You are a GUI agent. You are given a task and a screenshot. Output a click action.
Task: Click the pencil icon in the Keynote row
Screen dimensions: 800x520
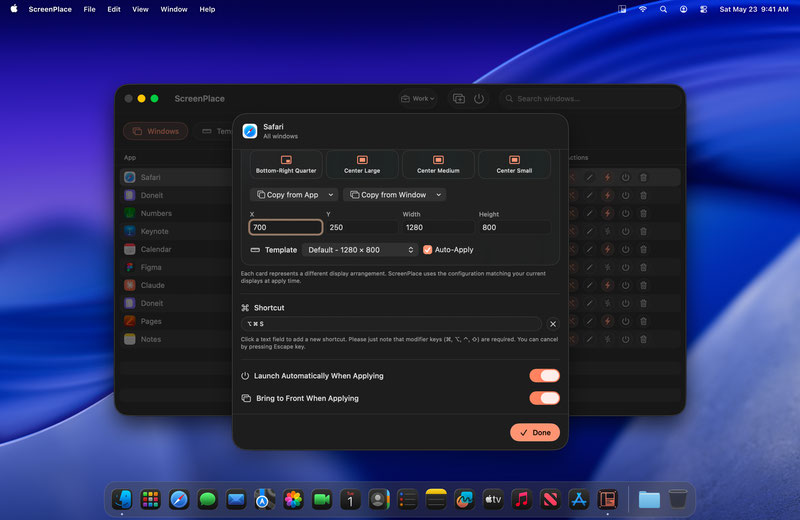[x=589, y=231]
